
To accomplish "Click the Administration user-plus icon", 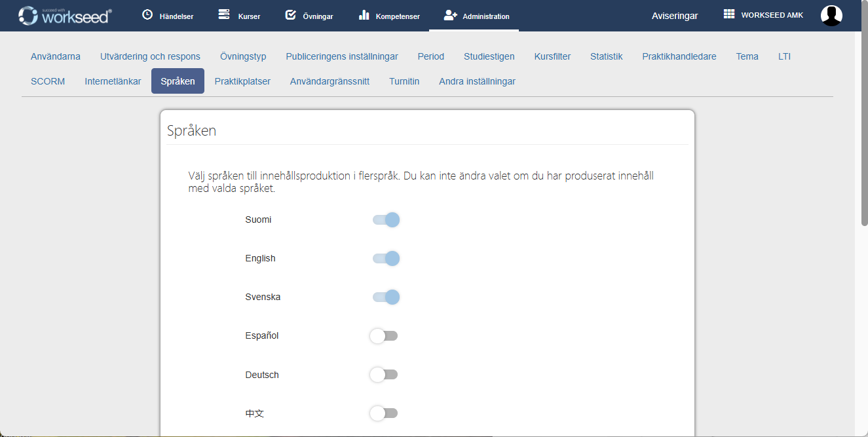I will (450, 15).
